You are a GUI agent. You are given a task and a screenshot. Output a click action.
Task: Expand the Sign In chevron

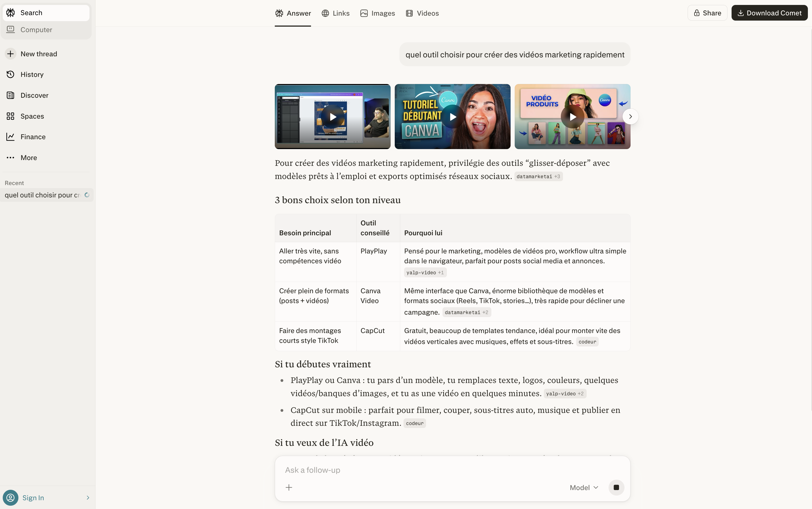click(x=88, y=497)
